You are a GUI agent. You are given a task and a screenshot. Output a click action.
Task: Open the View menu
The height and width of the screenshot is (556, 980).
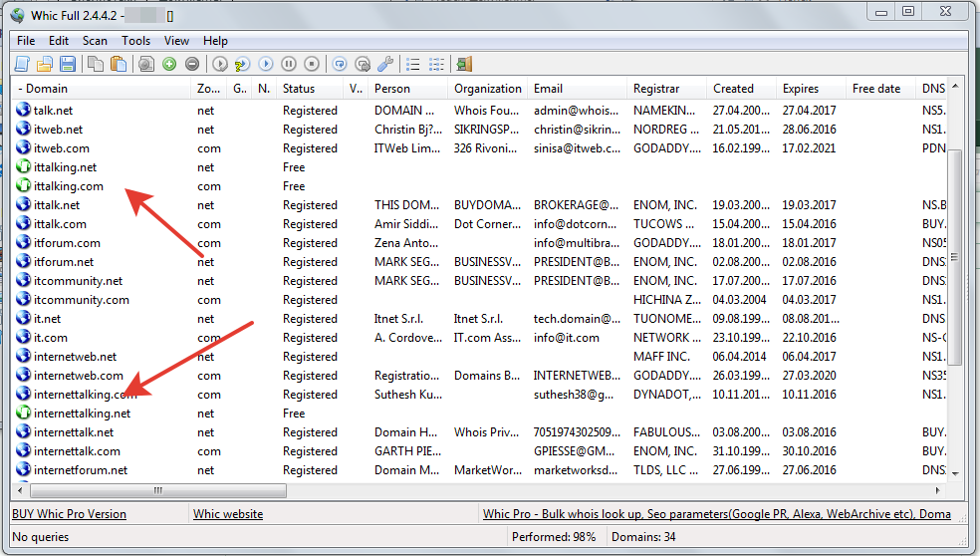click(176, 41)
